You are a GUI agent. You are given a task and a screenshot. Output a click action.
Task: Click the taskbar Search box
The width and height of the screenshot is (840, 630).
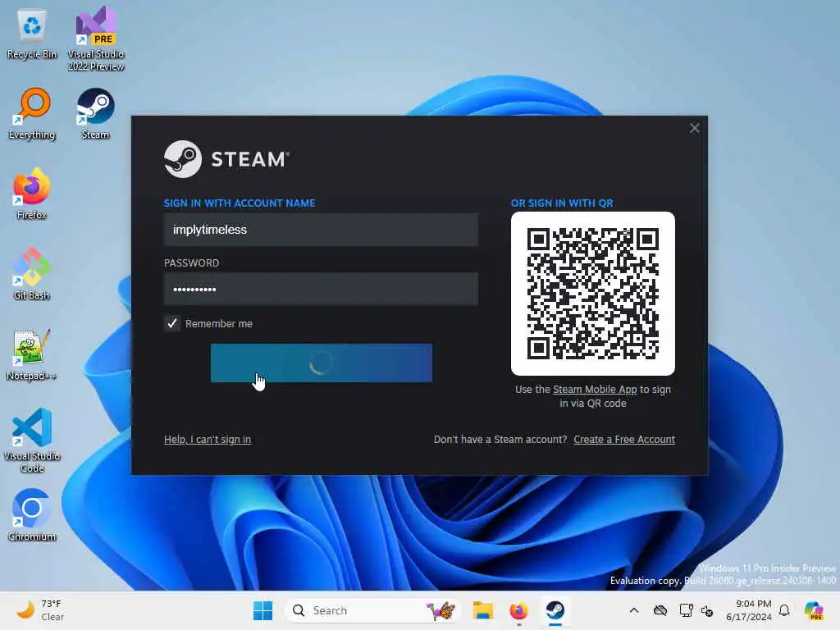(x=373, y=610)
